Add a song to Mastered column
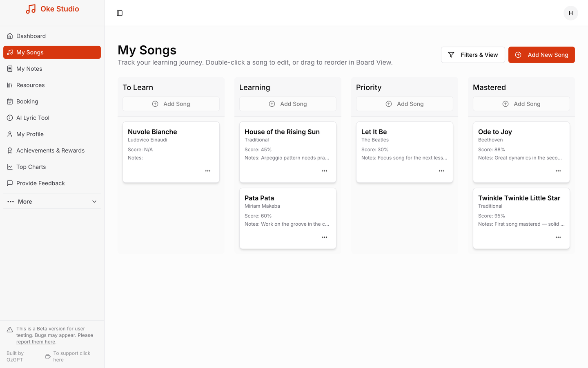The width and height of the screenshot is (588, 368). point(521,104)
